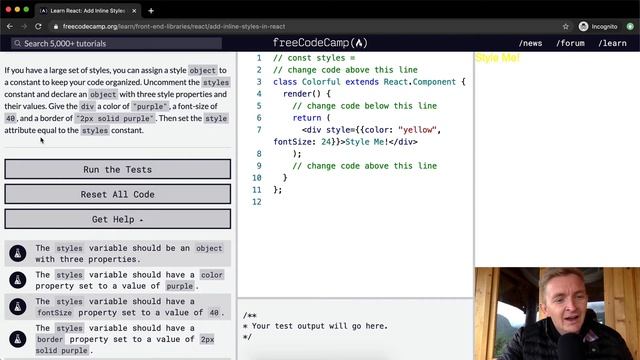The width and height of the screenshot is (640, 360).
Task: Click 'Your test output will go here' text
Action: tap(320, 326)
